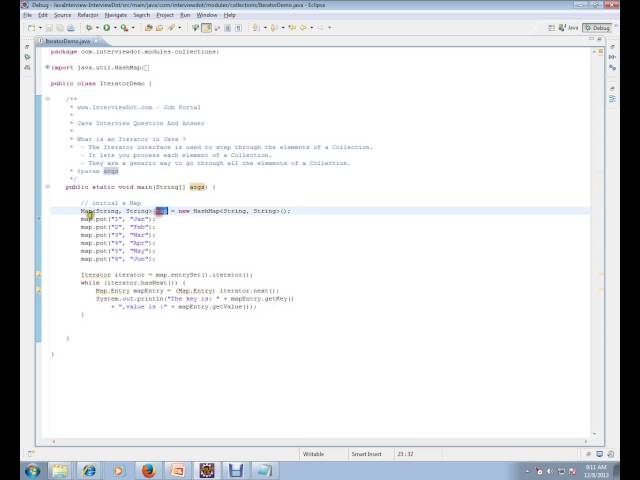
Task: Open the Back history dropdown arrow
Action: (312, 28)
